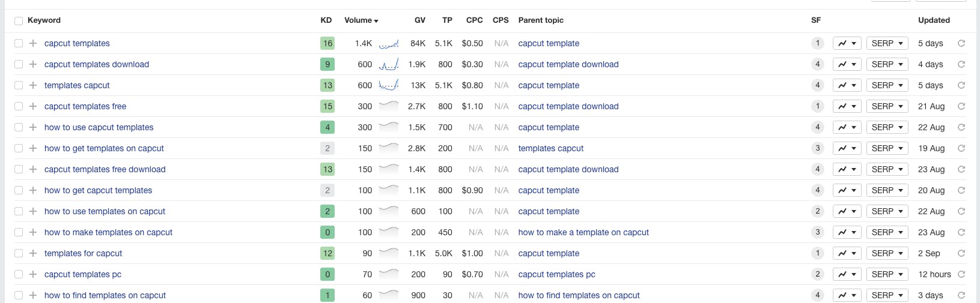Refresh data for 'capcut templates free' row
The width and height of the screenshot is (980, 303).
click(961, 106)
